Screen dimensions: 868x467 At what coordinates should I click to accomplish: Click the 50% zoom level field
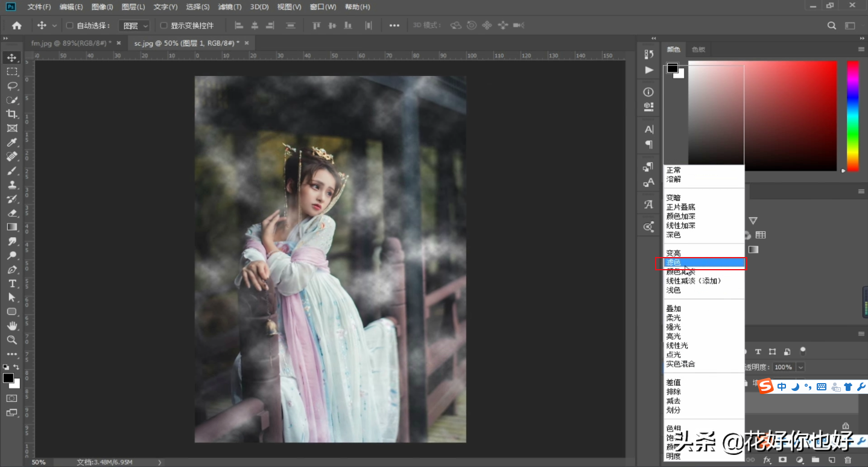coord(39,462)
